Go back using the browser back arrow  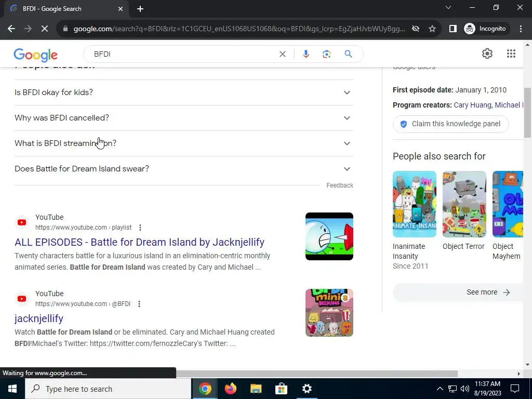11,29
